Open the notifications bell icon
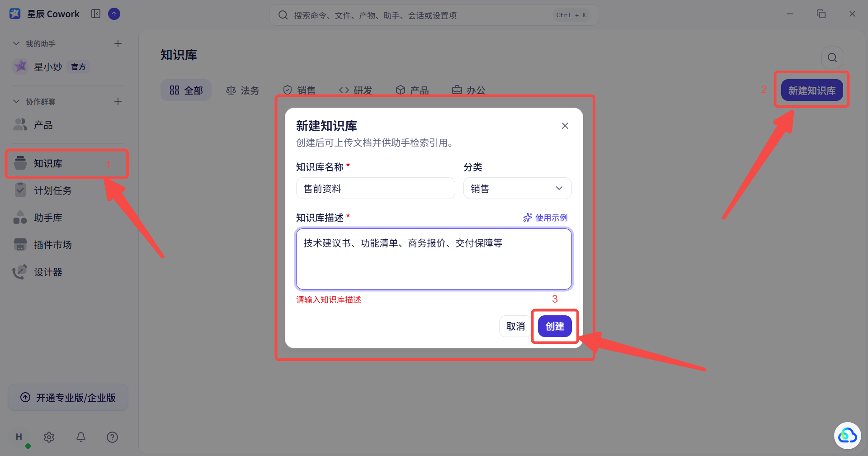868x456 pixels. click(x=81, y=437)
